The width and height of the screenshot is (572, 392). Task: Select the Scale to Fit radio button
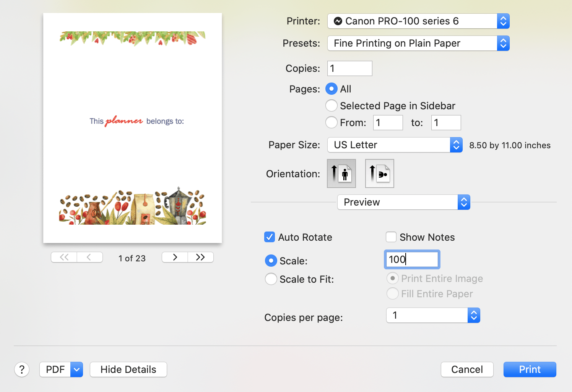pos(271,279)
